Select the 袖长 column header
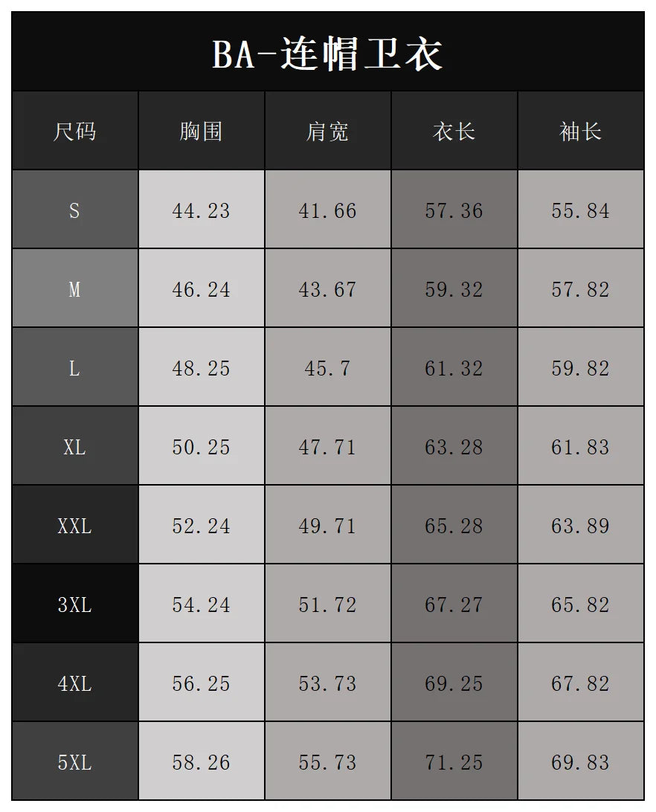This screenshot has width=656, height=812. 580,132
